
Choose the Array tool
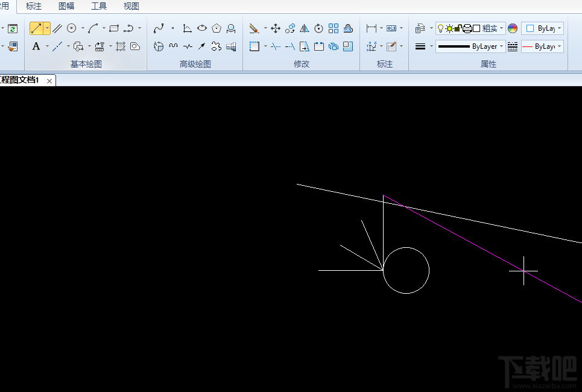click(334, 28)
